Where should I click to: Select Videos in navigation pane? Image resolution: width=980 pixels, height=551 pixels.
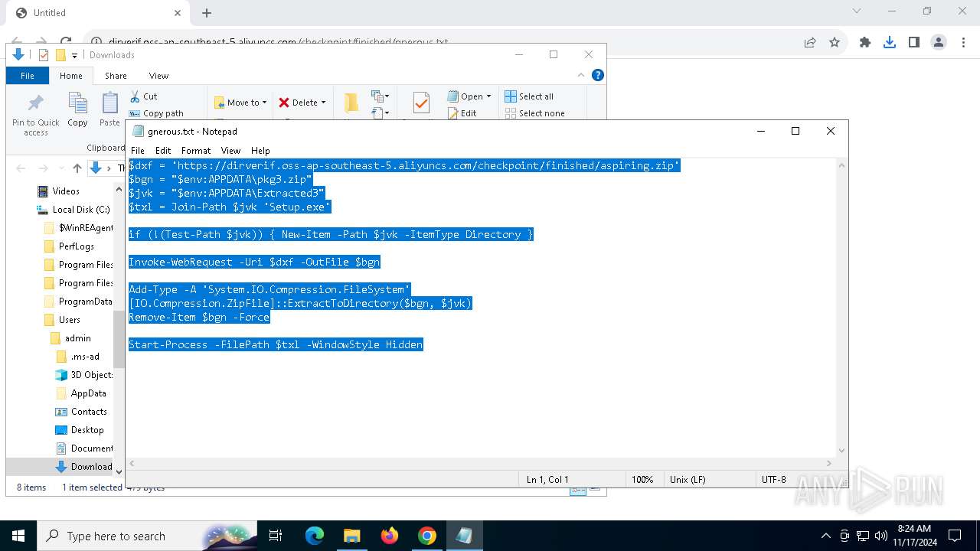coord(66,191)
